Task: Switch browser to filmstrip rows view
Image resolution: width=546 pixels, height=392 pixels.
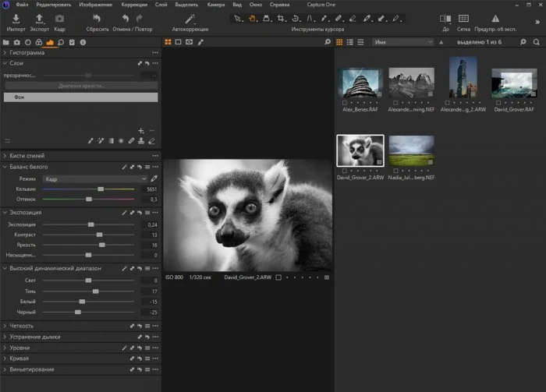Action: (360, 42)
